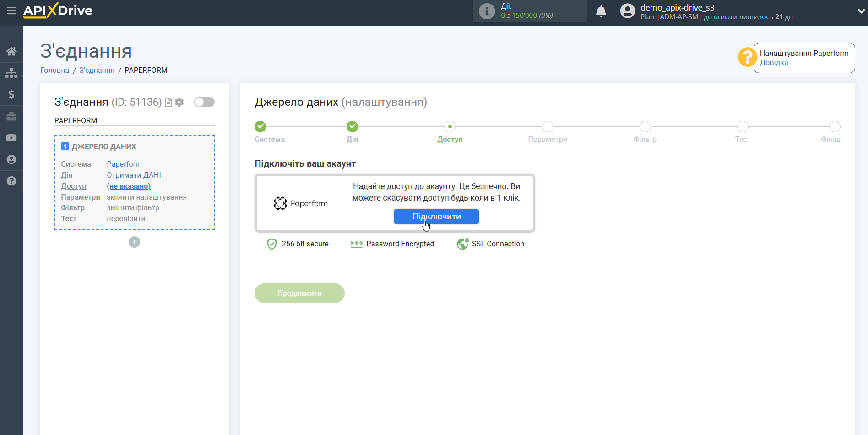The width and height of the screenshot is (868, 435).
Task: Click the ApiX-Drive logo
Action: pos(58,11)
